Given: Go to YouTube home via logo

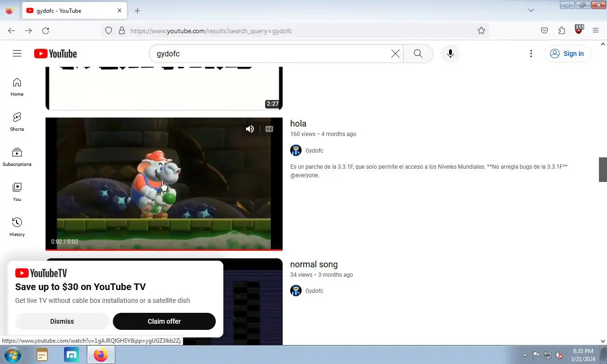Looking at the screenshot, I should tap(55, 54).
